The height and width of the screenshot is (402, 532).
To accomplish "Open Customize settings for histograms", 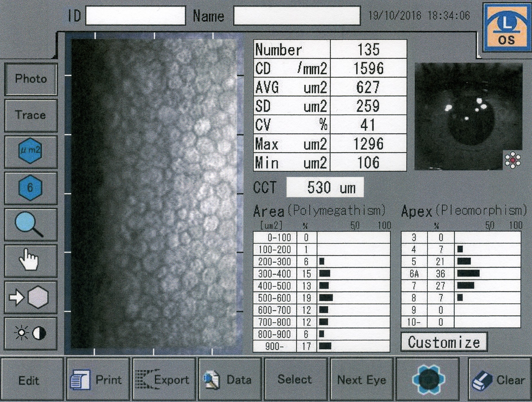I will pos(444,342).
